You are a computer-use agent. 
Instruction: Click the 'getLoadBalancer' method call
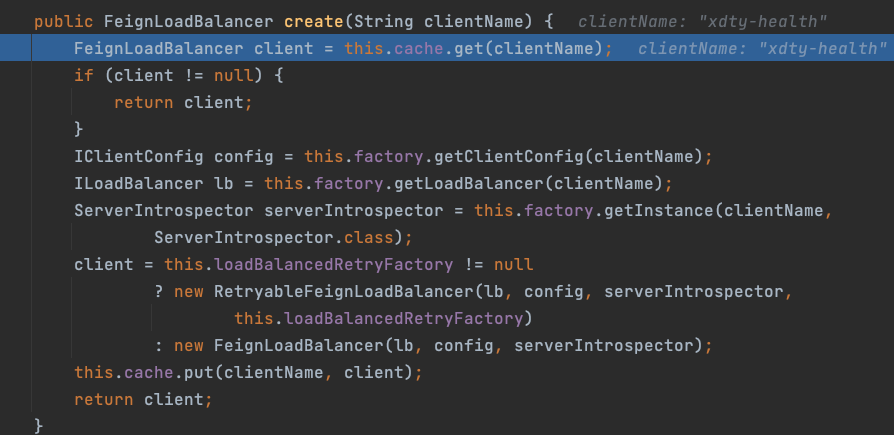(x=469, y=184)
